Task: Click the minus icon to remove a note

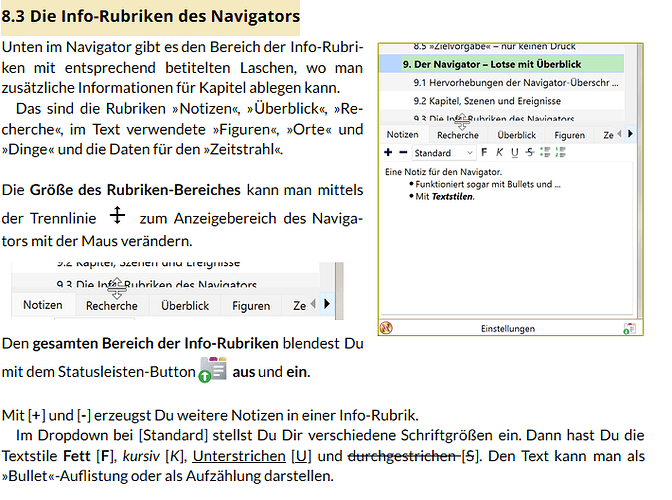Action: point(402,153)
